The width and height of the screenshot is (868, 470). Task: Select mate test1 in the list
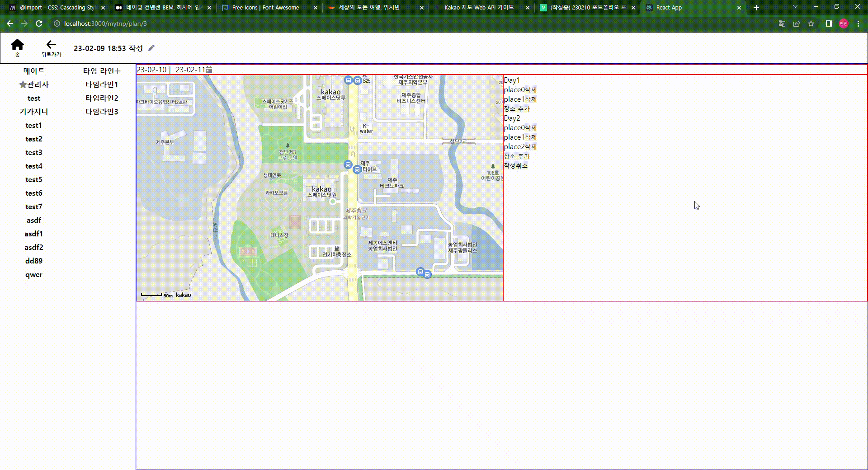[x=34, y=125]
